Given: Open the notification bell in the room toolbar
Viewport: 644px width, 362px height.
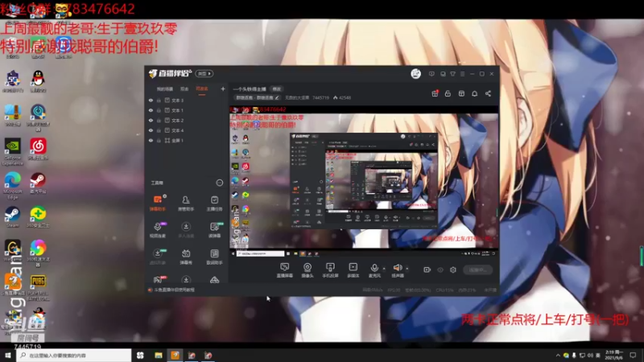Looking at the screenshot, I should (x=474, y=93).
